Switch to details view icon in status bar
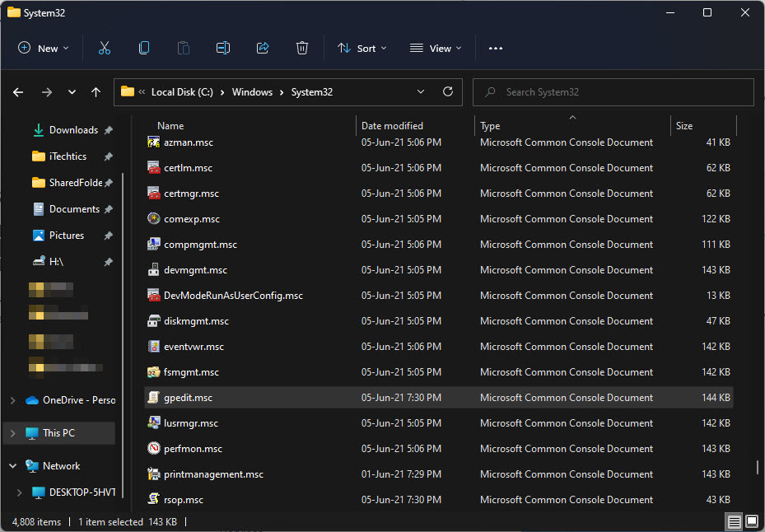 735,522
